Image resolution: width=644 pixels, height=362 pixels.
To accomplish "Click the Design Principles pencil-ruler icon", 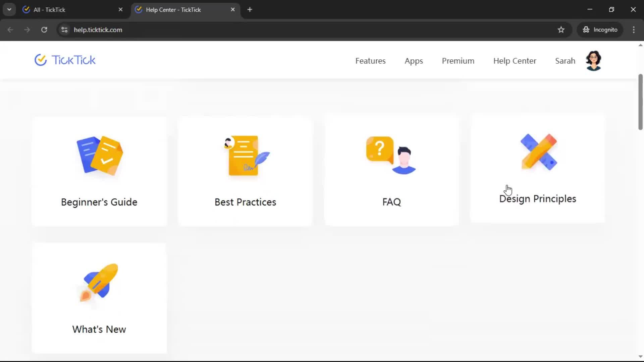I will click(x=539, y=152).
